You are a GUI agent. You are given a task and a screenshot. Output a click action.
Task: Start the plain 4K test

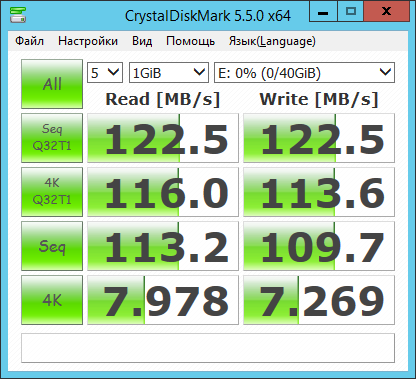52,300
